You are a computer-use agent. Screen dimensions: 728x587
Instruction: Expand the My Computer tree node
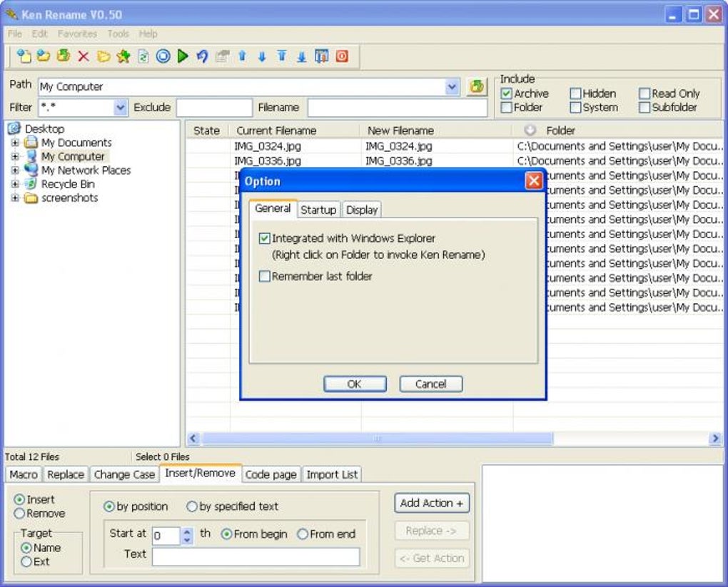15,156
